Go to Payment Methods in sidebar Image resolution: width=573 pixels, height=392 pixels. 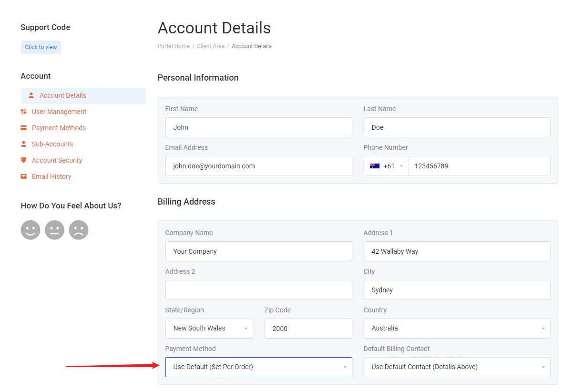(59, 128)
